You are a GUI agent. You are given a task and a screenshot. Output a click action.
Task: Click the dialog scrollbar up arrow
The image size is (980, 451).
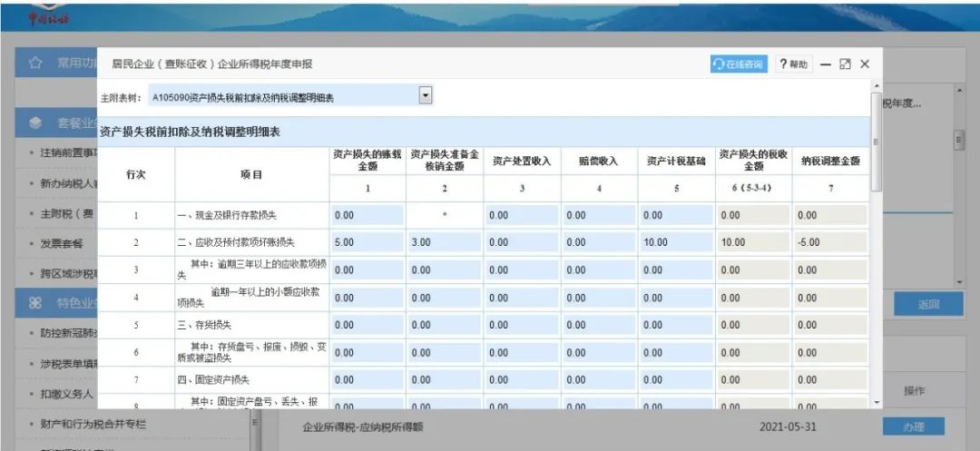[x=877, y=85]
